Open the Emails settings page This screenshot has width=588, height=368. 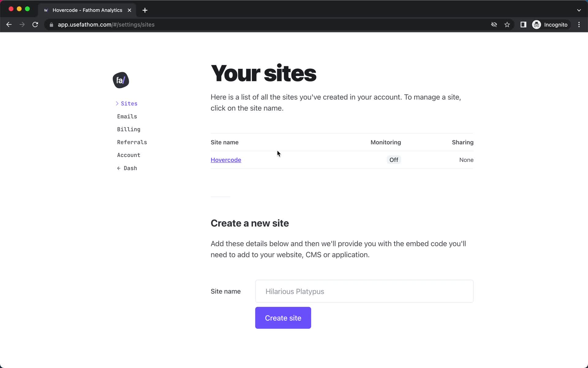click(127, 116)
